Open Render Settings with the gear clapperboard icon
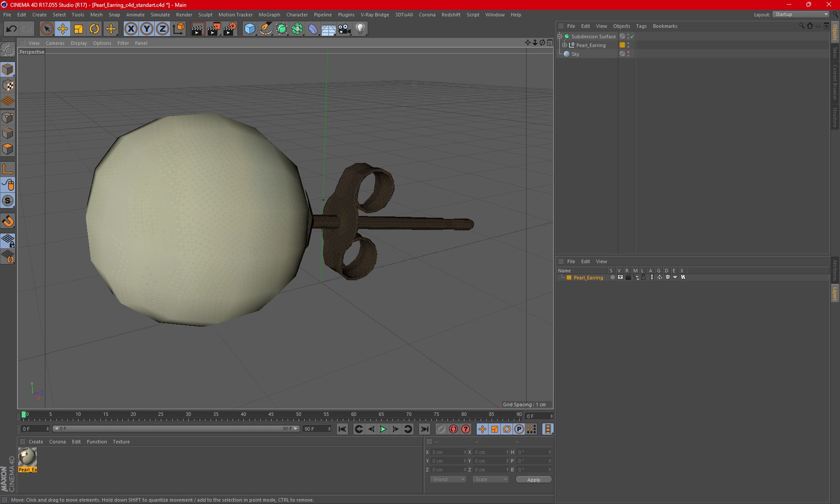This screenshot has width=840, height=504. point(230,29)
